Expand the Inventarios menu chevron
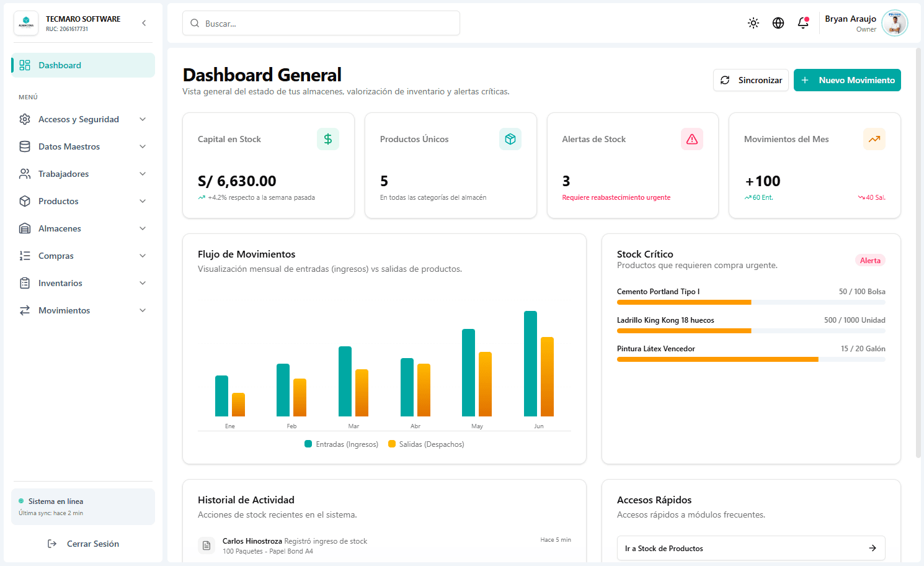 (x=143, y=283)
